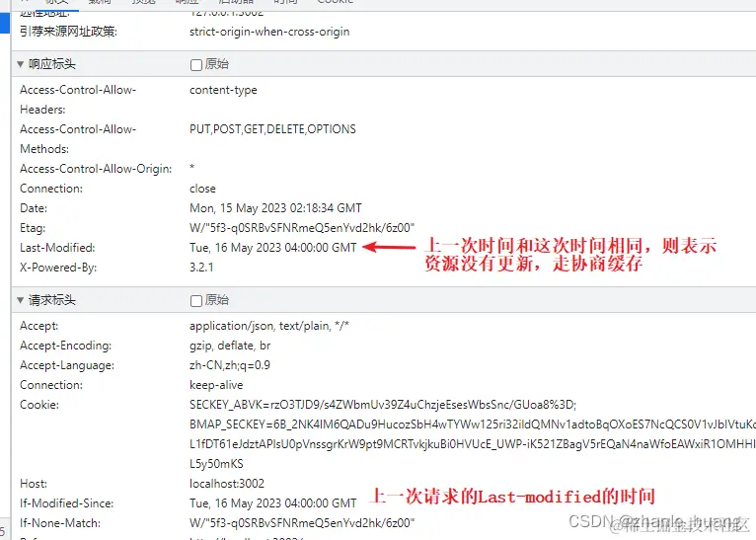Select the Mon, 15 May 2023 02:18:34 GMT value
This screenshot has width=756, height=540.
pos(275,208)
